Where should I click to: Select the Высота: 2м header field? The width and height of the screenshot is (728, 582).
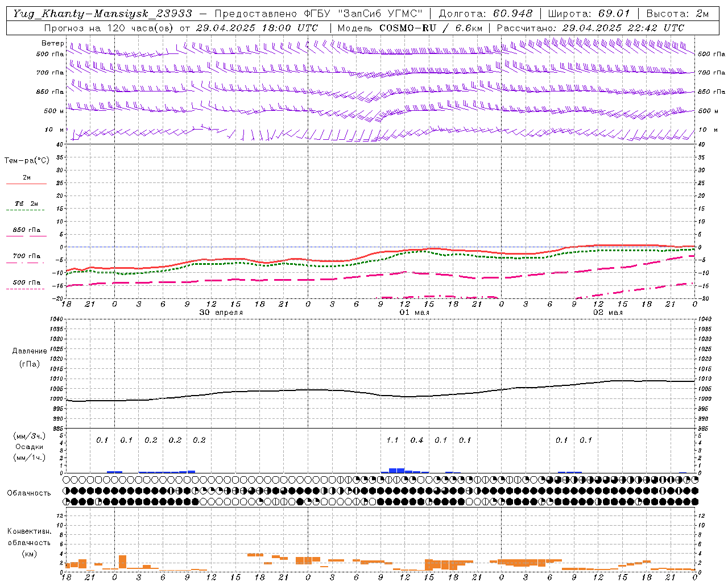pyautogui.click(x=677, y=13)
